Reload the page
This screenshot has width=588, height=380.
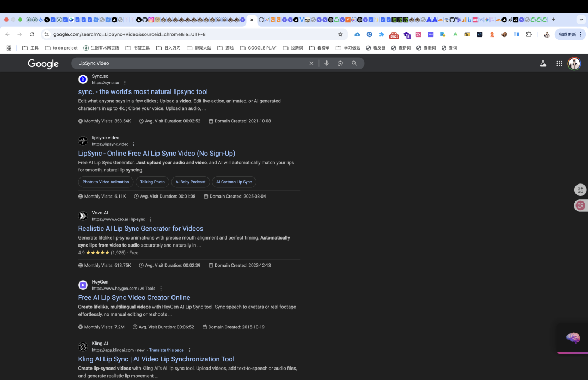click(32, 34)
